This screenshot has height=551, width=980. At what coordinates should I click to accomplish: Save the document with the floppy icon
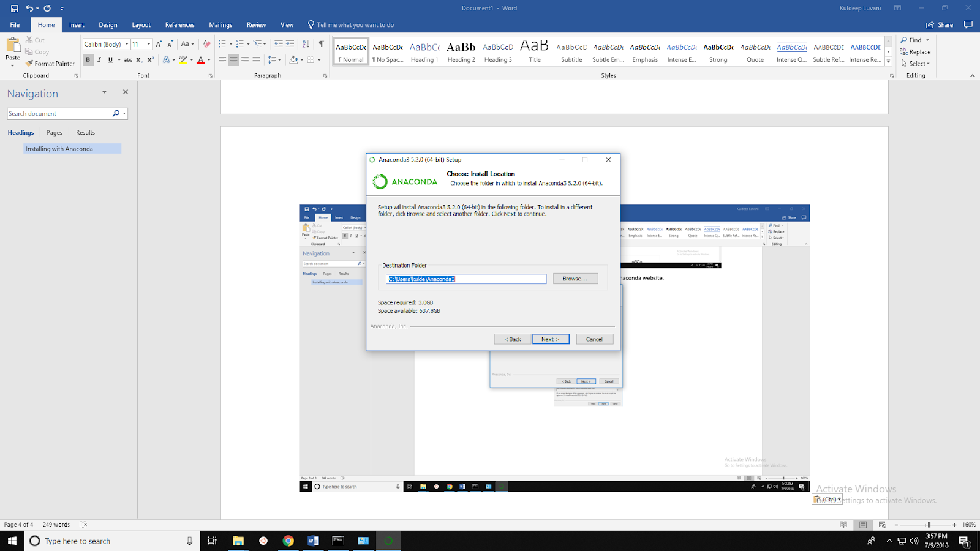point(15,8)
